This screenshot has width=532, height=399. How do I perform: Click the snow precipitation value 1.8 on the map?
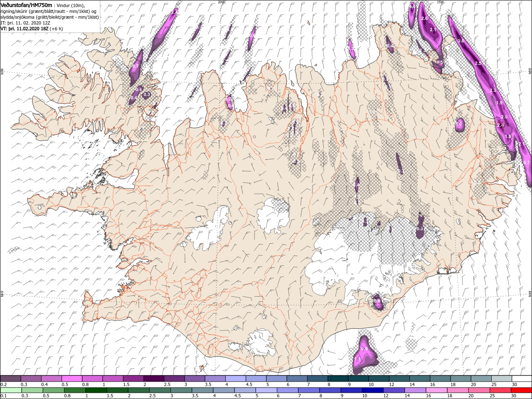point(507,136)
